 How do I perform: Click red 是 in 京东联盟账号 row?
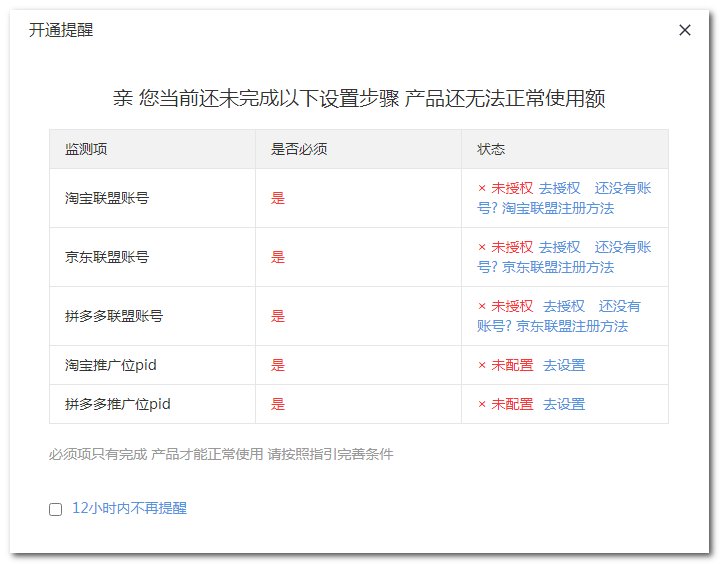(278, 257)
